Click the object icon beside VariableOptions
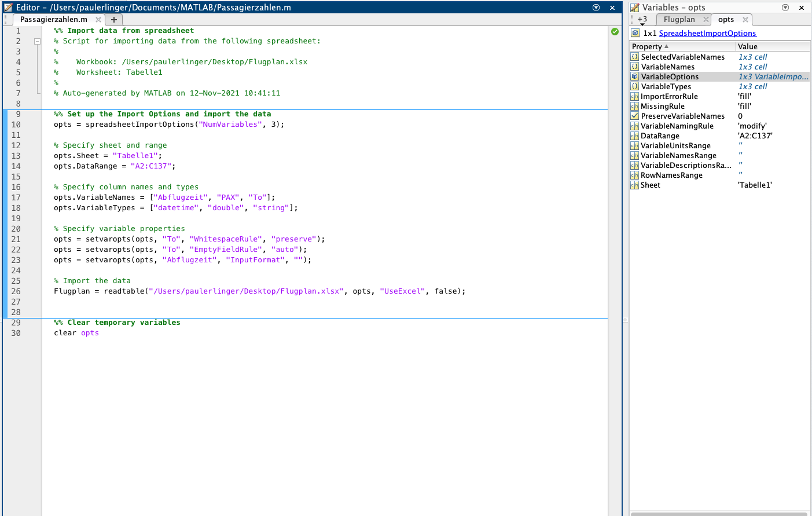This screenshot has width=812, height=516. [635, 76]
